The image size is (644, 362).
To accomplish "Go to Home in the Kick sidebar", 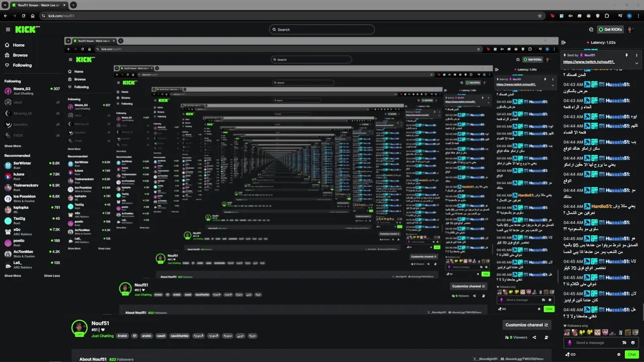I will [19, 45].
